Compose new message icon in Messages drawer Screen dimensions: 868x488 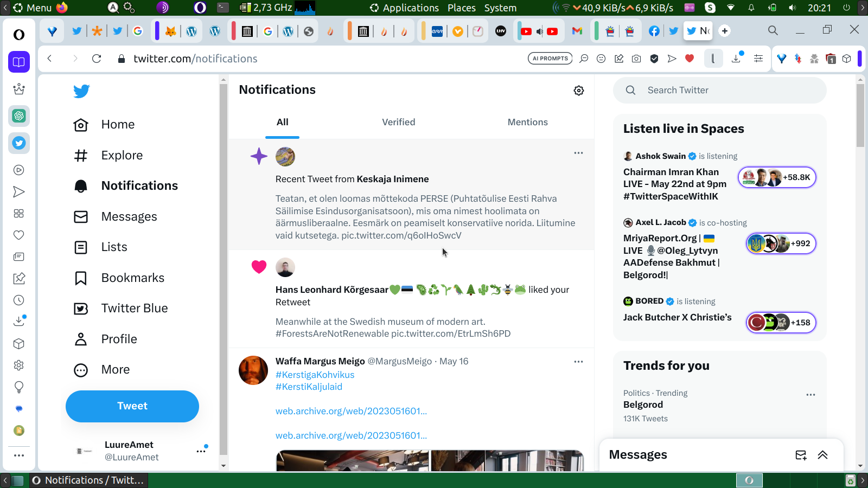801,455
